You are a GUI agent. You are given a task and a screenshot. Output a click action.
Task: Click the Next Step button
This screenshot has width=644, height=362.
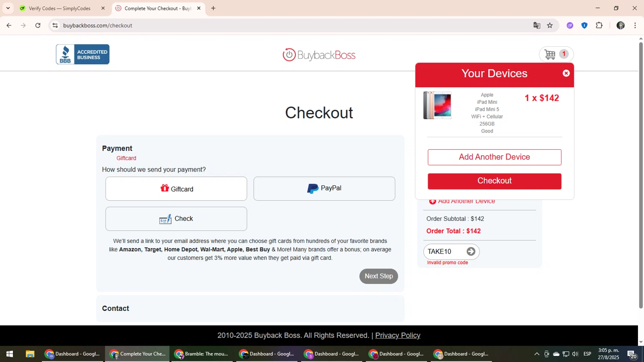pyautogui.click(x=379, y=276)
